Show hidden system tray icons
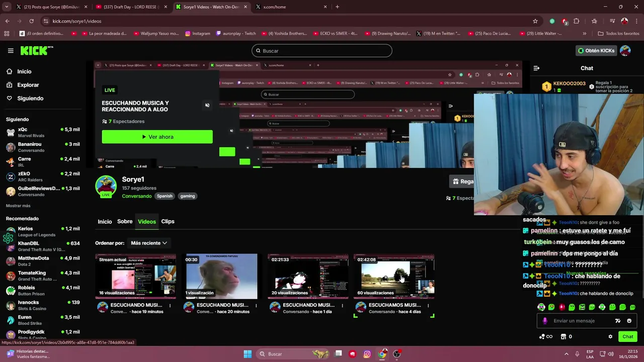Viewport: 644px width, 362px height. click(566, 354)
